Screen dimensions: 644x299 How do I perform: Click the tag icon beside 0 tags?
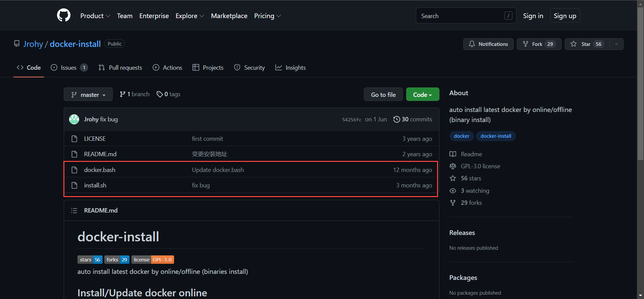160,95
